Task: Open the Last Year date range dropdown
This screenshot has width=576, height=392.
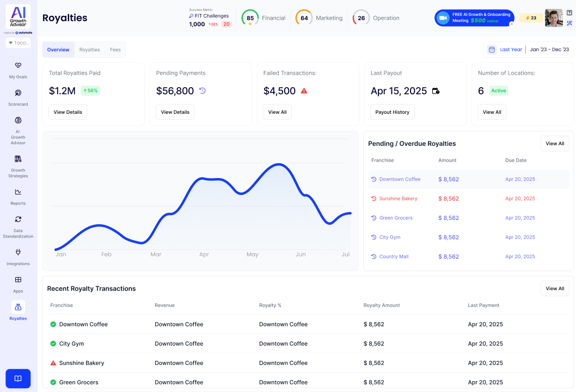Action: click(x=511, y=50)
